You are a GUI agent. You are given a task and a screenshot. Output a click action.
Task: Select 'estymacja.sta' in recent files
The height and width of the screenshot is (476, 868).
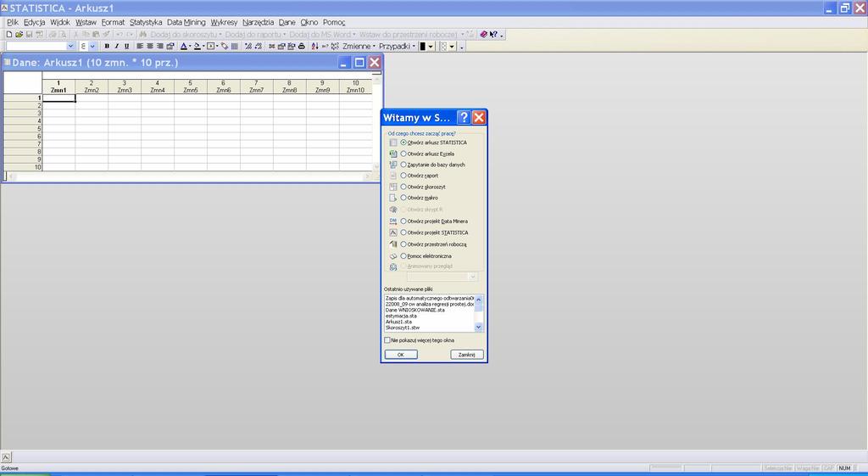tap(401, 316)
